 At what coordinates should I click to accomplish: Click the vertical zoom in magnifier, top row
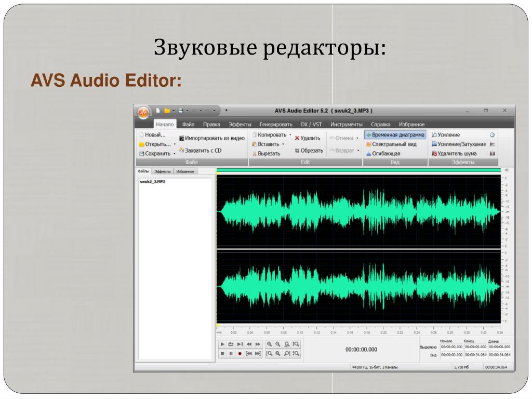pyautogui.click(x=296, y=344)
